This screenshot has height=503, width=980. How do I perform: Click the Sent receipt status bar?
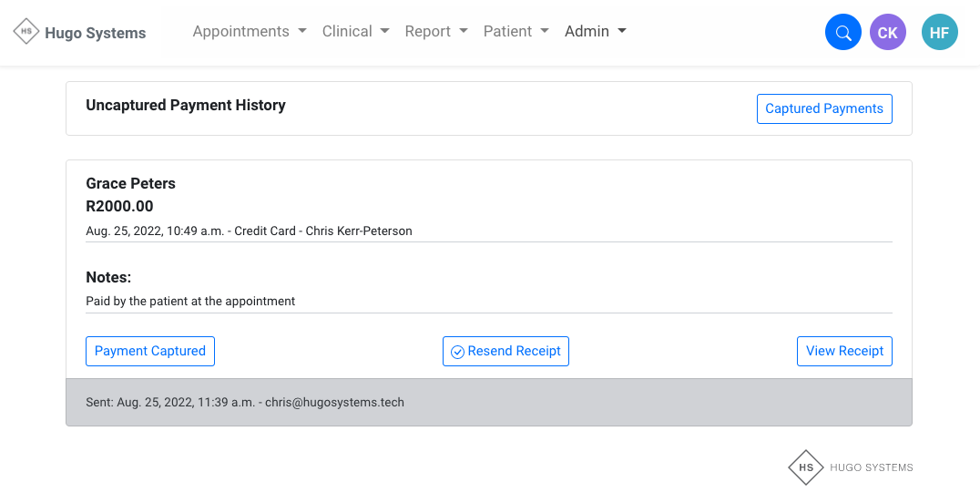pyautogui.click(x=488, y=402)
